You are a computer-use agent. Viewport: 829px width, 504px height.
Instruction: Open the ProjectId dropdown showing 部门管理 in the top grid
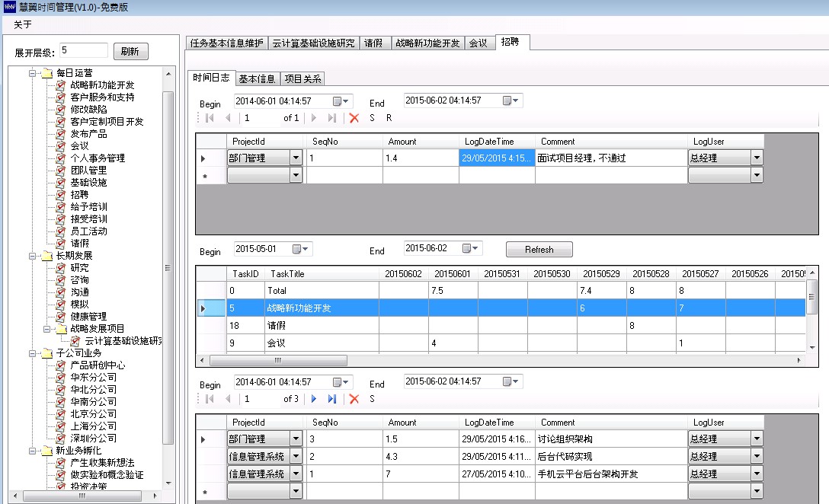296,158
